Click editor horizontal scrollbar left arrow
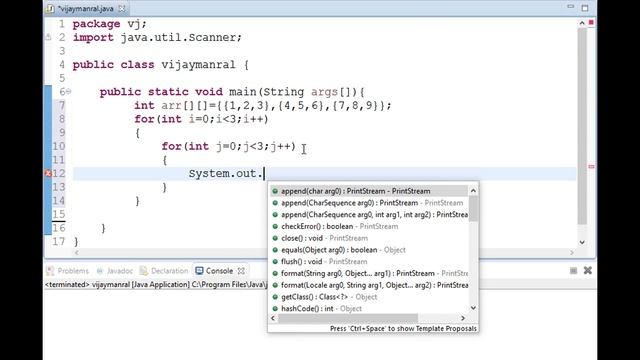The width and height of the screenshot is (640, 360). pos(76,253)
